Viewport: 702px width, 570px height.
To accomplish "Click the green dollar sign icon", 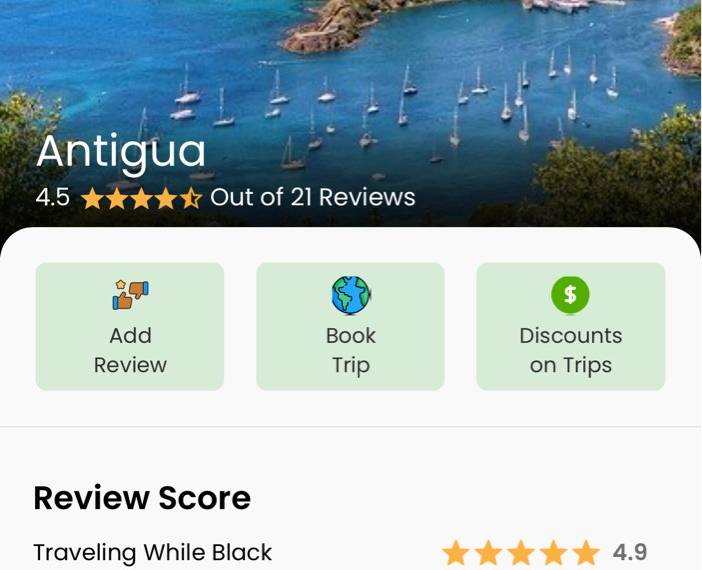I will click(x=570, y=295).
